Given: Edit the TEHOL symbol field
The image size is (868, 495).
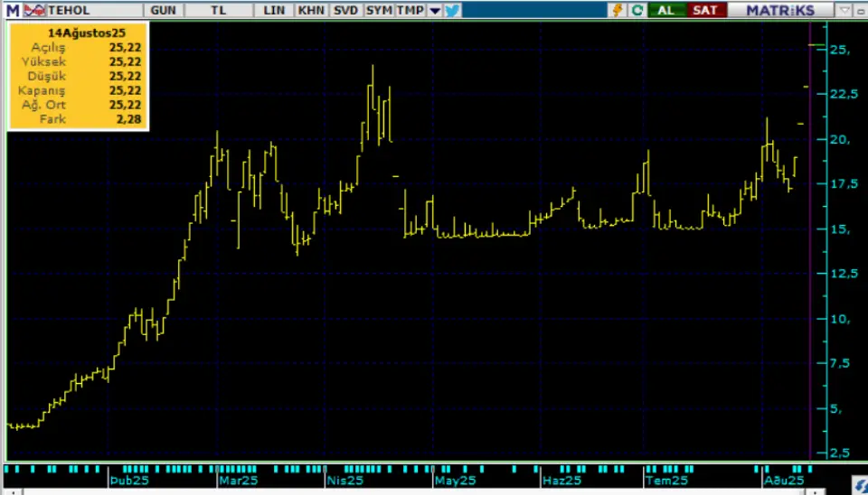Looking at the screenshot, I should point(95,10).
